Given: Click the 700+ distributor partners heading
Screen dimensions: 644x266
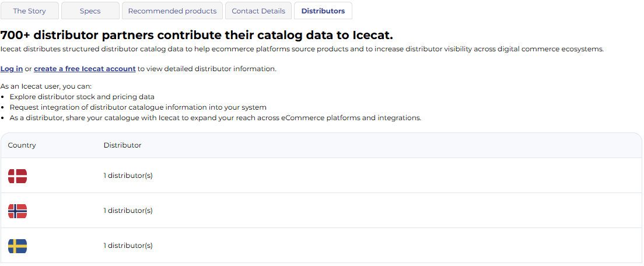Looking at the screenshot, I should click(197, 35).
